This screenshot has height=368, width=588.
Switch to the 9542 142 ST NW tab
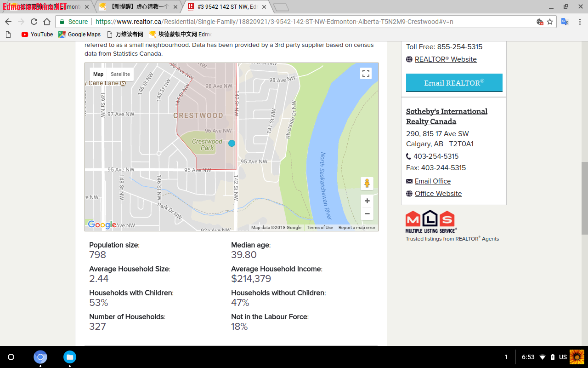tap(225, 7)
